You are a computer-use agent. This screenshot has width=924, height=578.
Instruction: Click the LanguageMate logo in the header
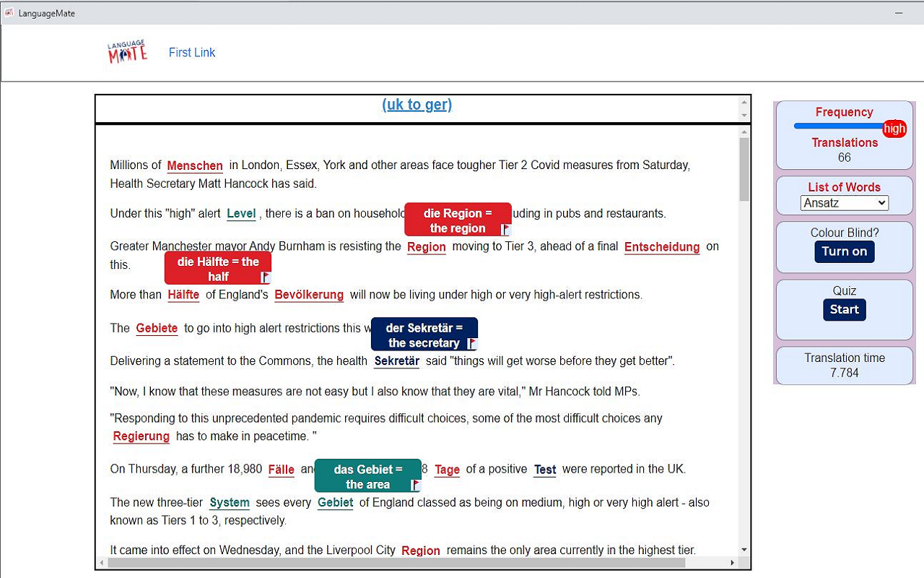coord(128,52)
